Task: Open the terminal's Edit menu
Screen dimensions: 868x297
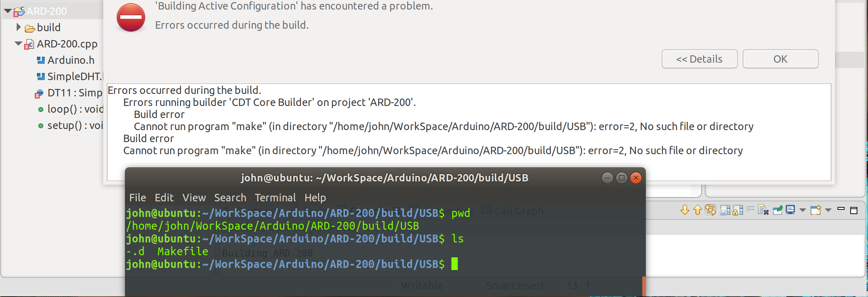Action: pos(164,197)
